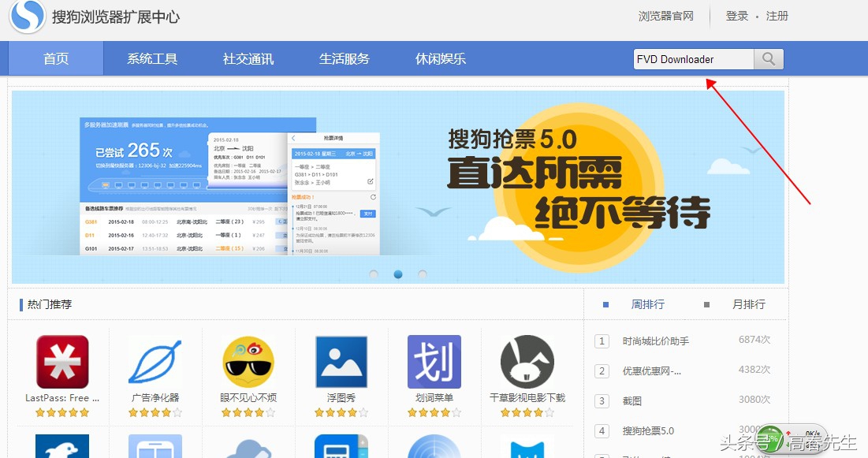Go to the 首页 home tab

point(55,58)
